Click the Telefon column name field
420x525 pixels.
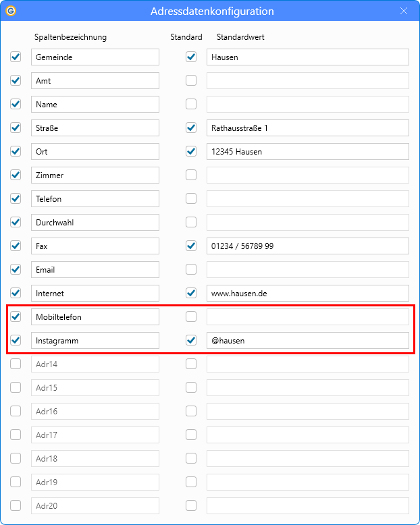95,199
